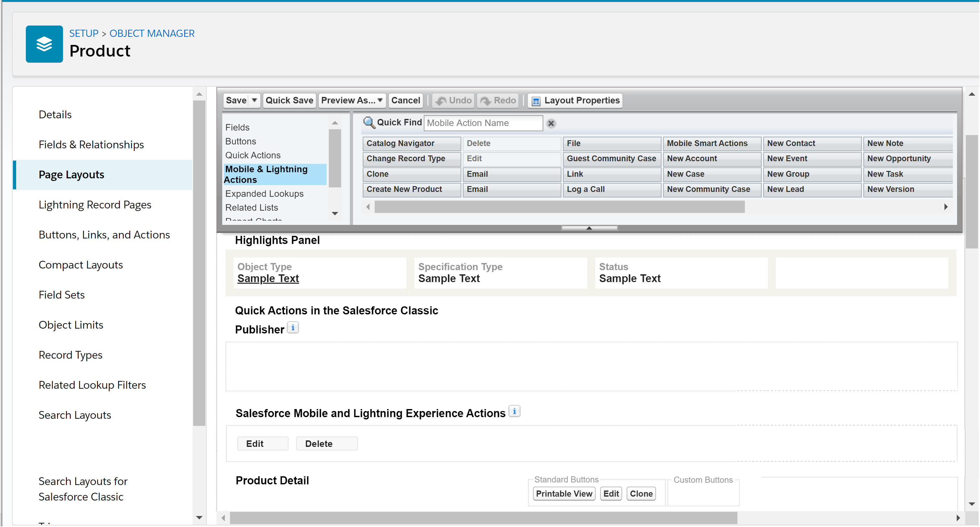Click Quick Save
Viewport: 980px width, 527px height.
(289, 100)
